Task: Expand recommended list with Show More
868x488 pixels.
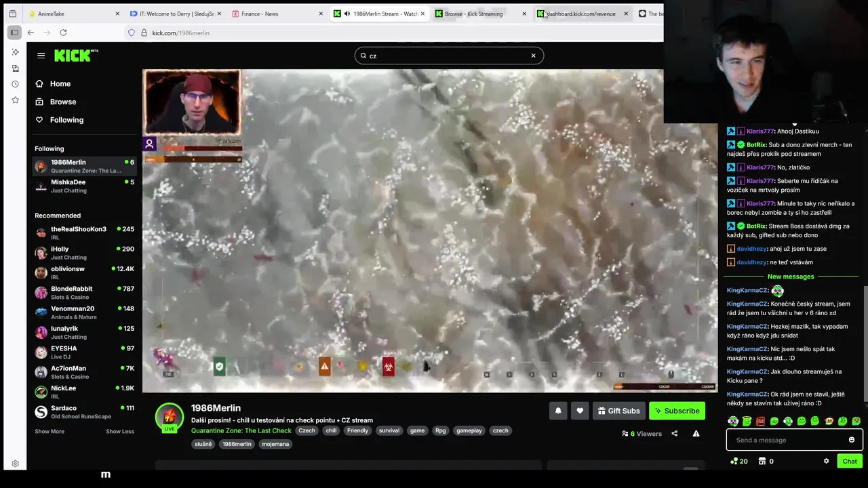Action: 50,431
